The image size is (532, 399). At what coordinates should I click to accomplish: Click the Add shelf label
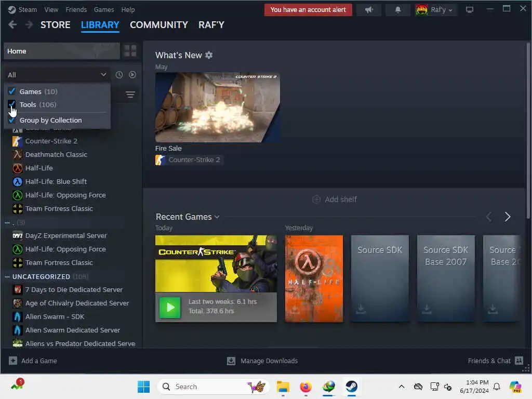tap(341, 199)
